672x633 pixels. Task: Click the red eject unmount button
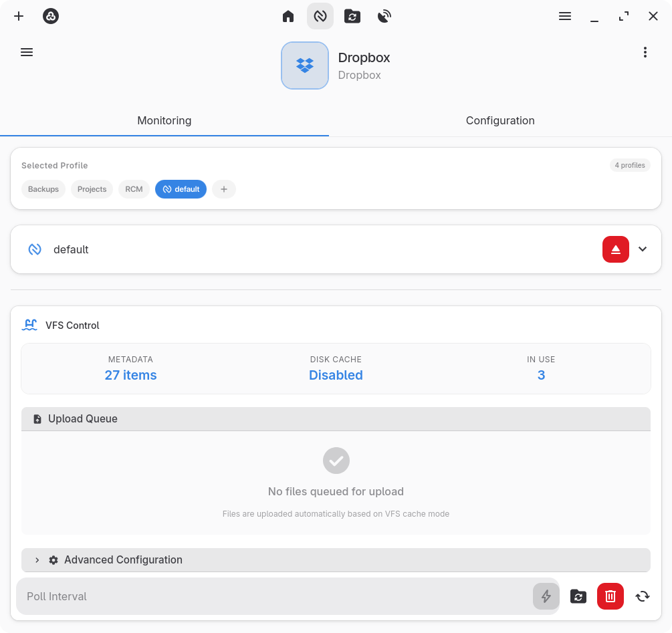[x=615, y=249]
